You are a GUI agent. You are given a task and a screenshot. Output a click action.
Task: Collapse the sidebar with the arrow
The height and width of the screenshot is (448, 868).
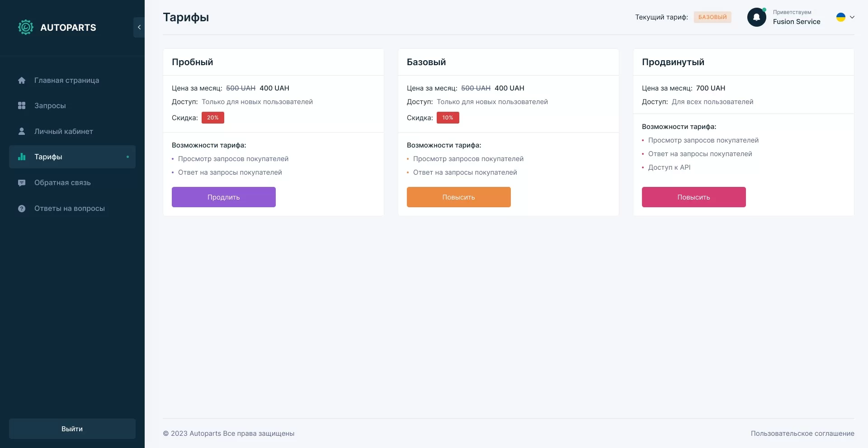139,27
